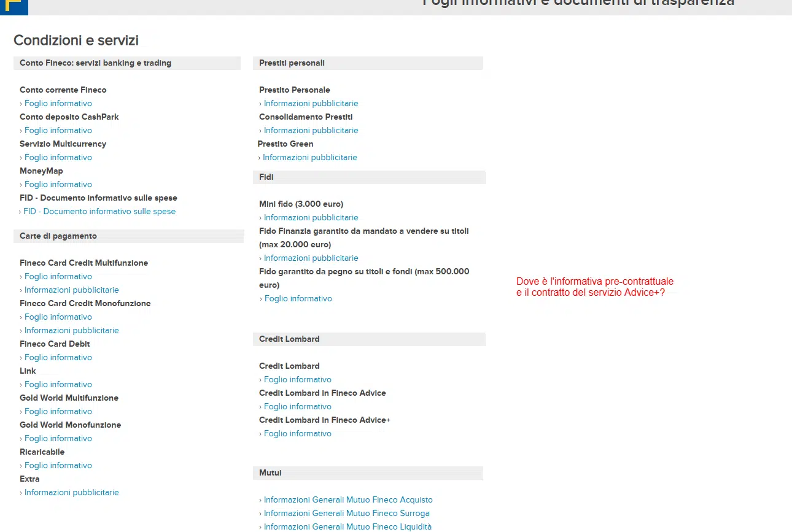The height and width of the screenshot is (532, 792).
Task: Open Foglio informativo under Gold World Multifunzione
Action: [58, 412]
